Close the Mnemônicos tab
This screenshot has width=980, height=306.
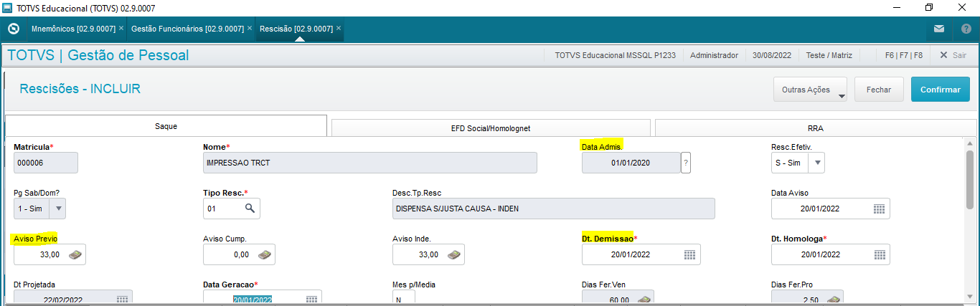pos(121,29)
